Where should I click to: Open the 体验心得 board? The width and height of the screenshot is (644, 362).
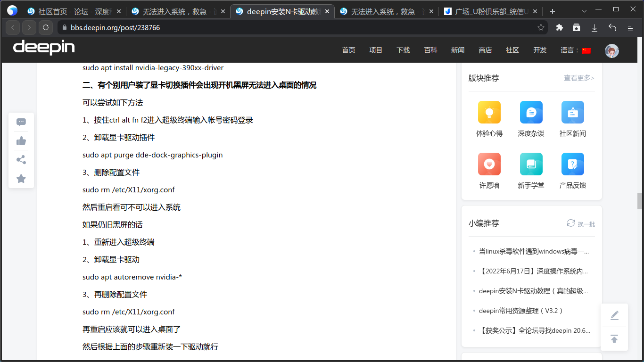coord(489,119)
